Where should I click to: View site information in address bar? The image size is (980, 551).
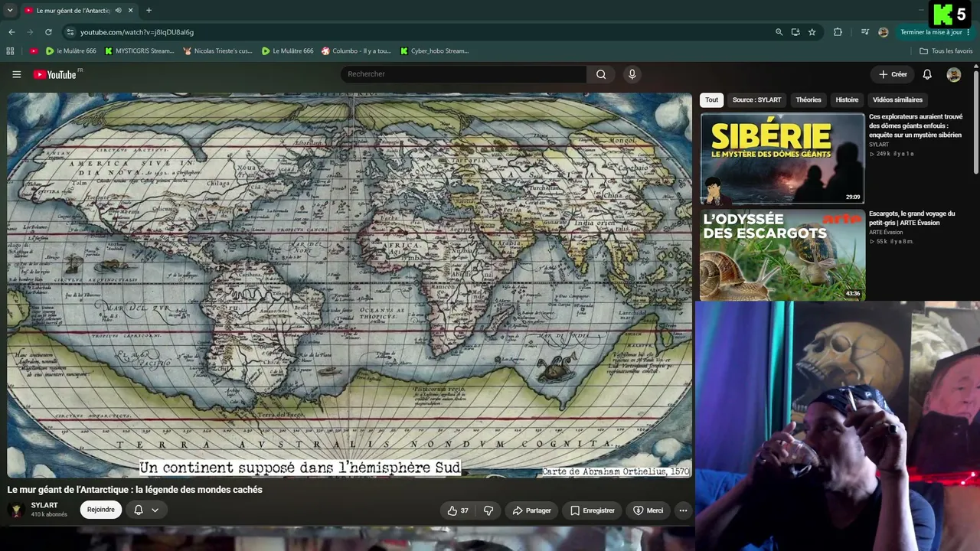coord(70,32)
